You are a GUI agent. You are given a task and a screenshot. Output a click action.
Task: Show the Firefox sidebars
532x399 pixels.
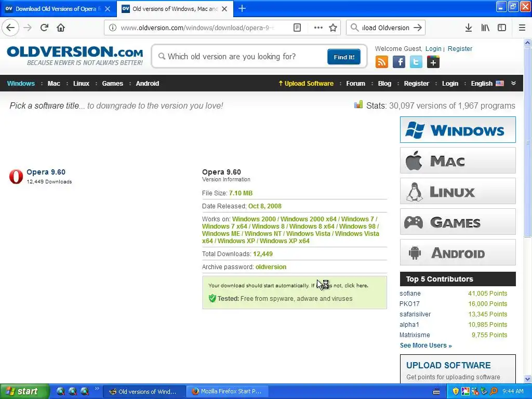click(x=502, y=28)
